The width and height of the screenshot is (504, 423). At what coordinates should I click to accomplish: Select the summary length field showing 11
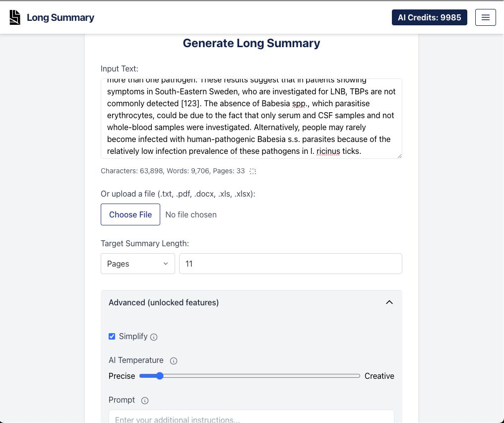pos(290,264)
